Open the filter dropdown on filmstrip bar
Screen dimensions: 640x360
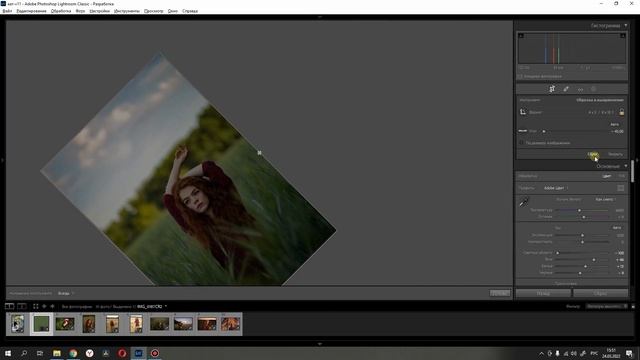click(x=607, y=306)
